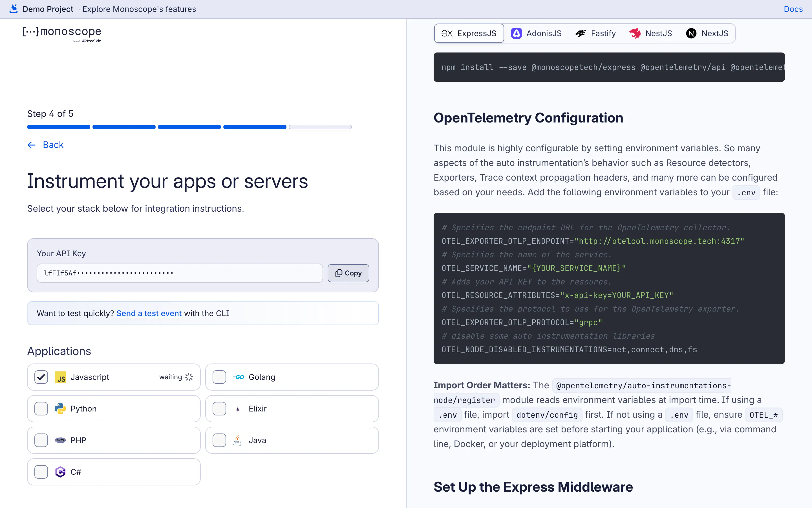Switch to the ExpressJS tab
The image size is (812, 508).
469,33
